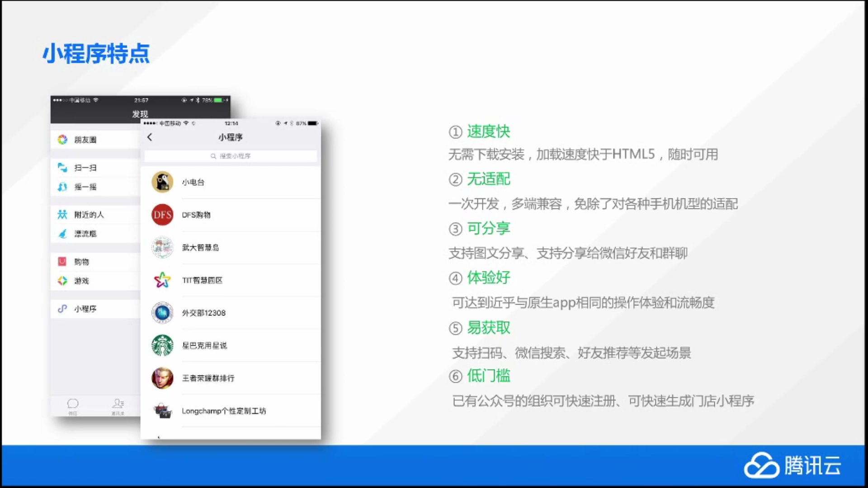This screenshot has height=488, width=868.
Task: Switch to the 通讯录 contacts tab
Action: point(118,405)
